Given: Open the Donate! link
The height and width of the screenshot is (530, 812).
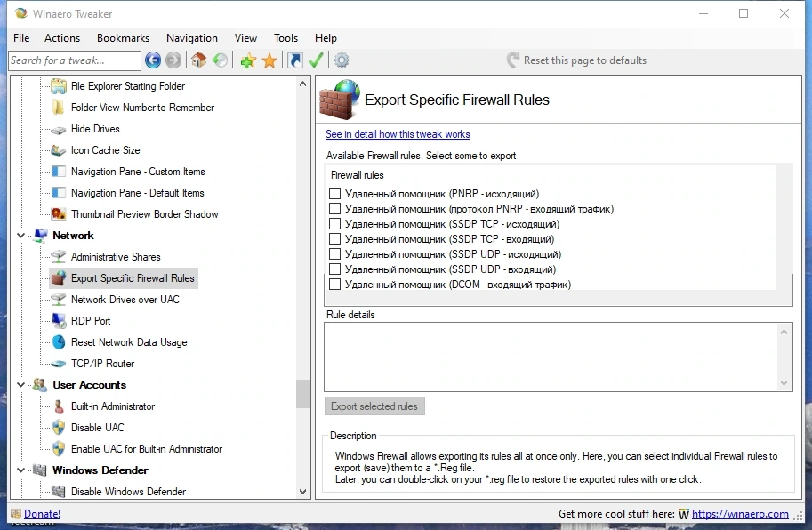Looking at the screenshot, I should 42,514.
